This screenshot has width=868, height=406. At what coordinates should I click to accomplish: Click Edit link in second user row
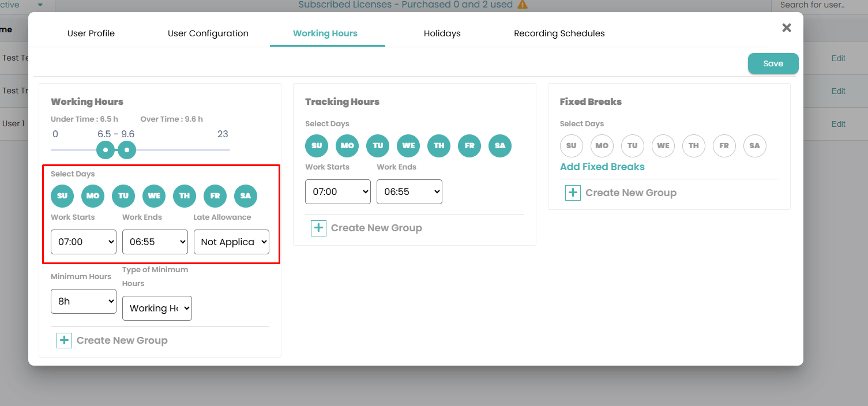(838, 91)
